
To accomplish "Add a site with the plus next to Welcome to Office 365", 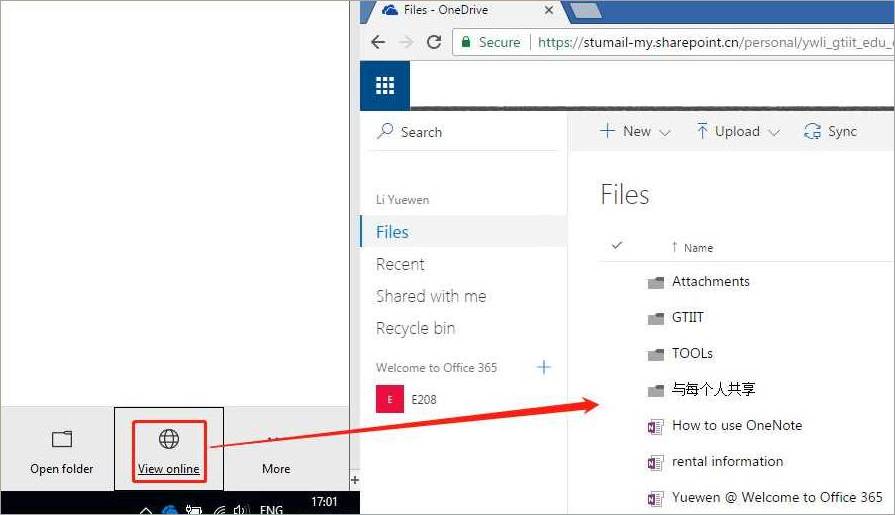I will pyautogui.click(x=544, y=367).
